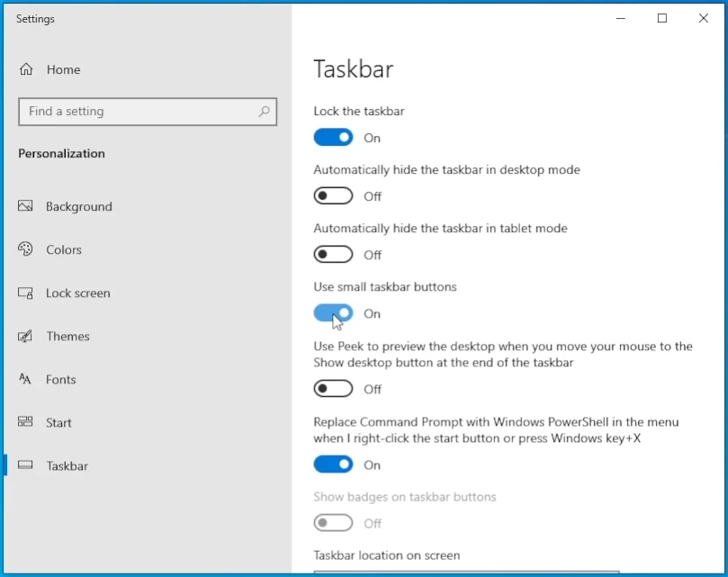Click the Colors palette icon
The height and width of the screenshot is (577, 728).
pos(27,249)
